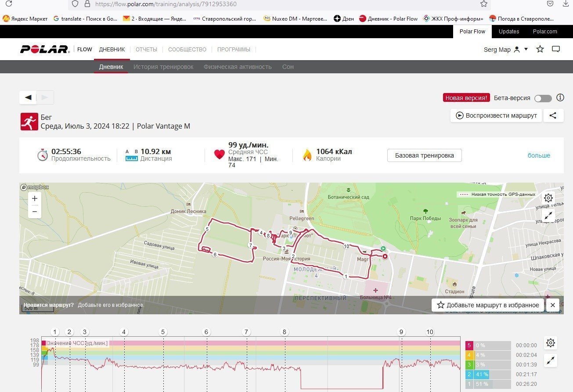Share the training with the share icon
Viewport: 573px width, 392px height.
click(x=553, y=115)
